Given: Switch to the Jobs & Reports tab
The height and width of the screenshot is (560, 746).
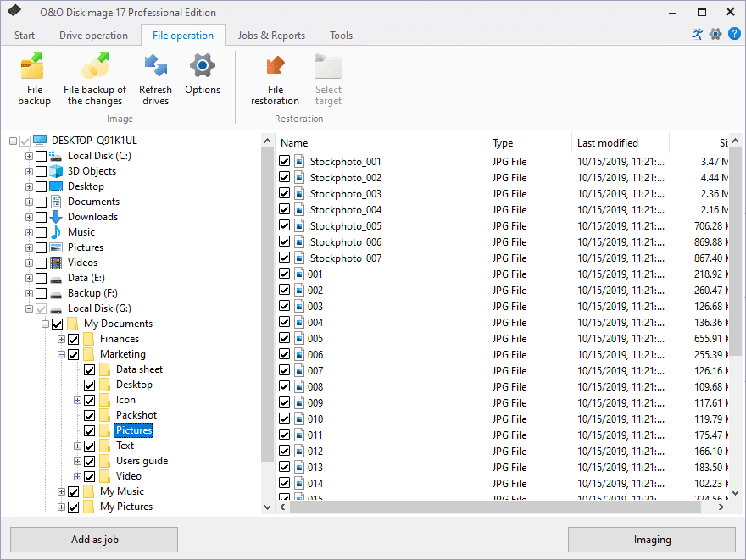Looking at the screenshot, I should click(x=271, y=35).
